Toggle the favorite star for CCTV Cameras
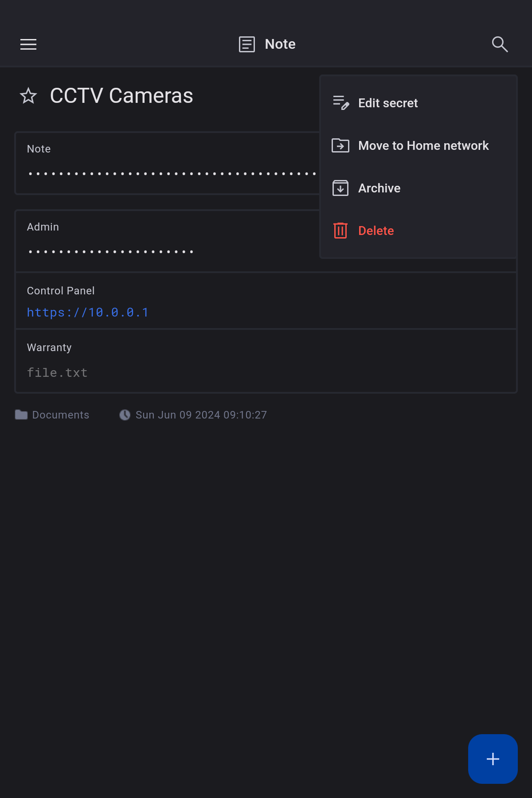 [28, 96]
